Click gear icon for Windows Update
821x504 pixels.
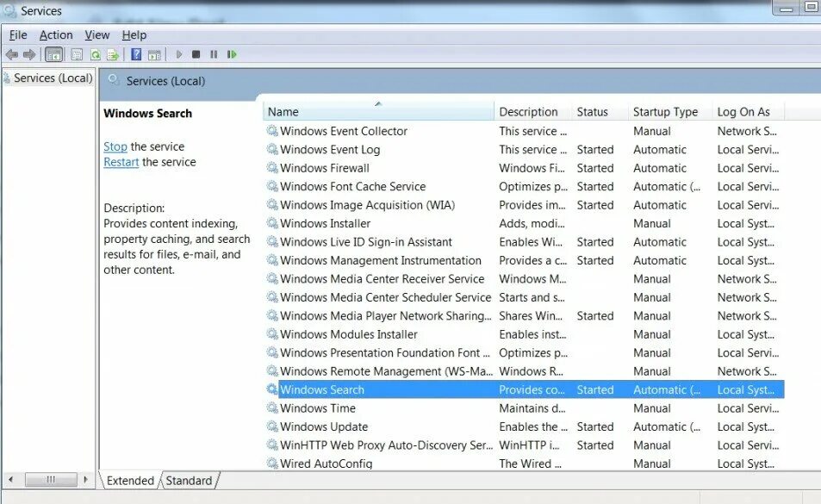(x=272, y=426)
